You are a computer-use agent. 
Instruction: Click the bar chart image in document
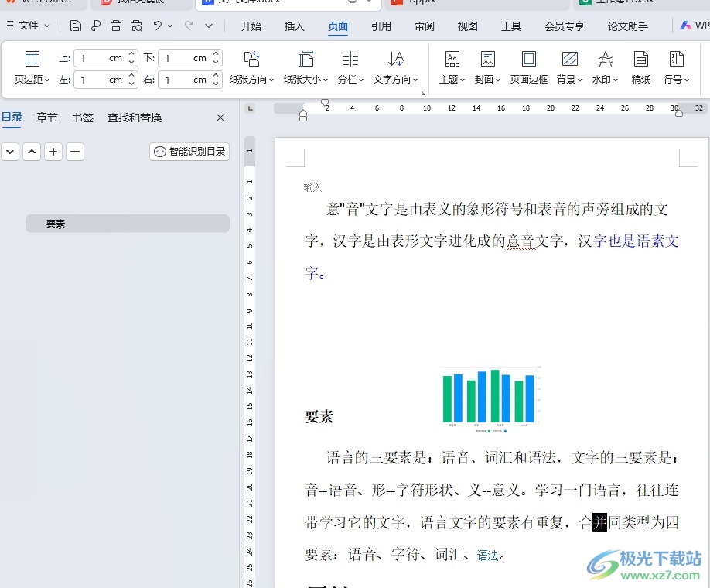pos(491,399)
